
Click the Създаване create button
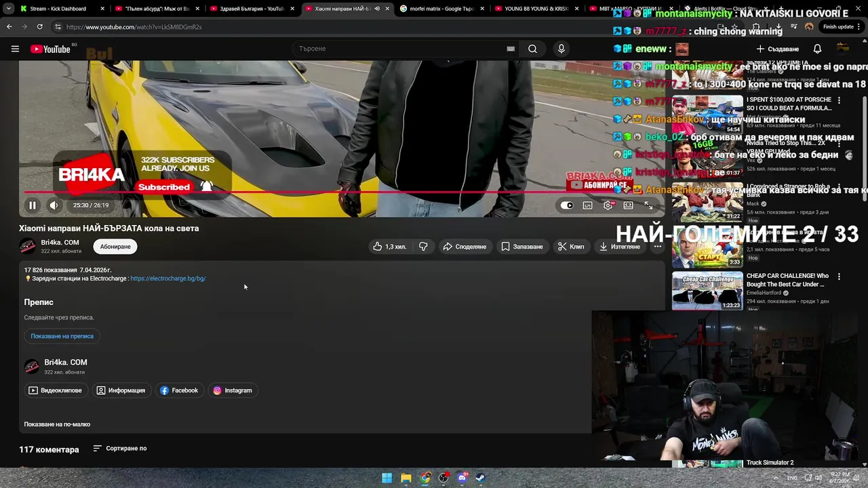[x=778, y=49]
